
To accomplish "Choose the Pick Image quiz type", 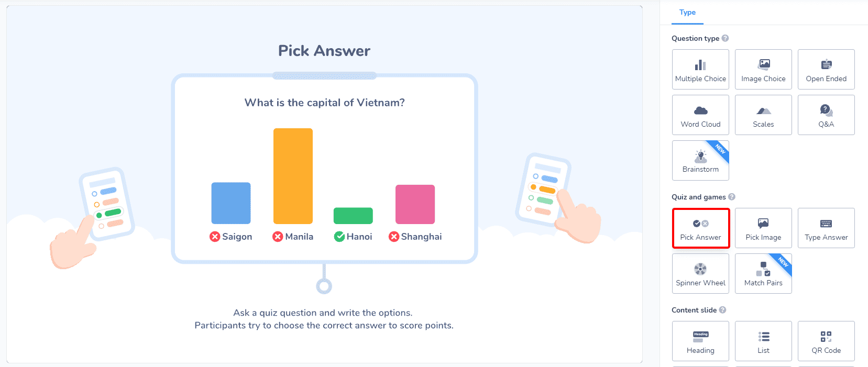I will tap(763, 228).
